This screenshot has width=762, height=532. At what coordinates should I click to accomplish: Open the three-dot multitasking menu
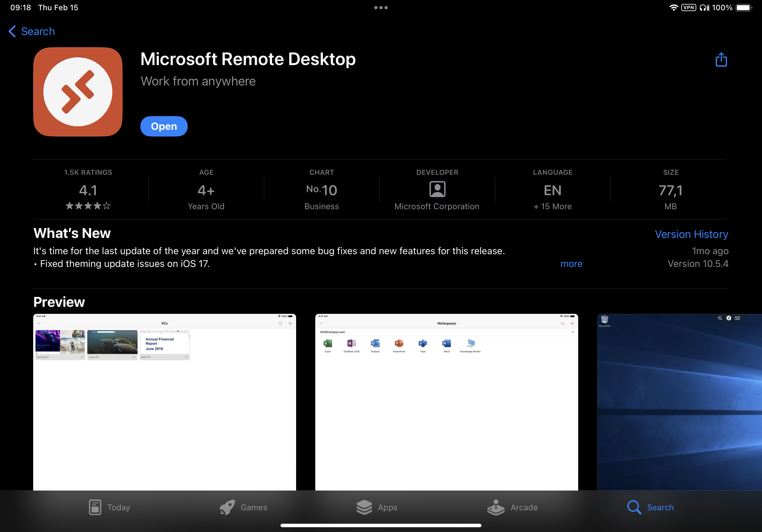381,8
